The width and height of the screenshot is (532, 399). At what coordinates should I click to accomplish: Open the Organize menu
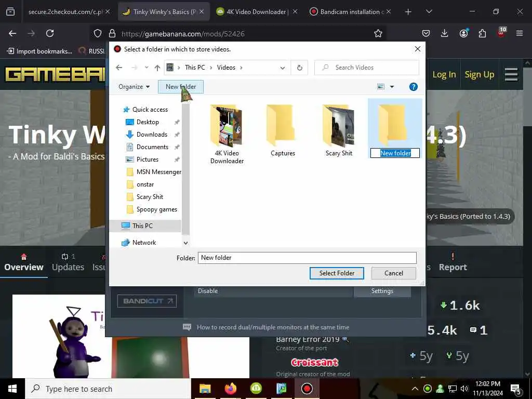[134, 87]
